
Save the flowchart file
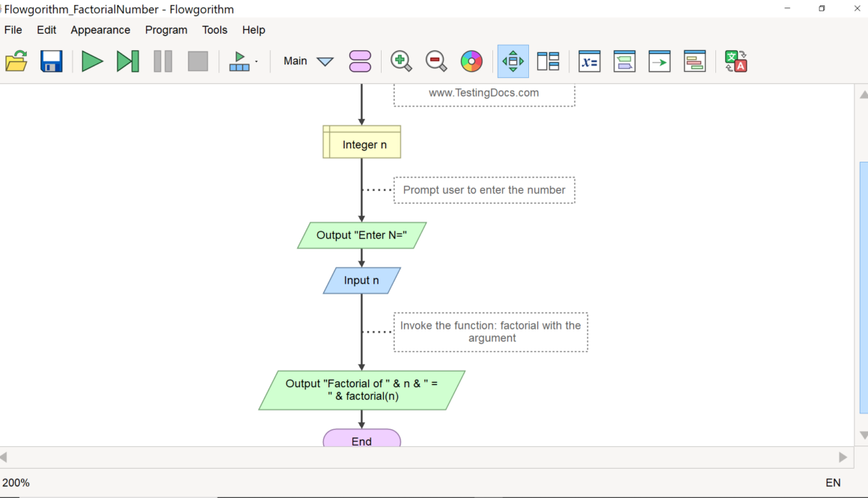[51, 61]
